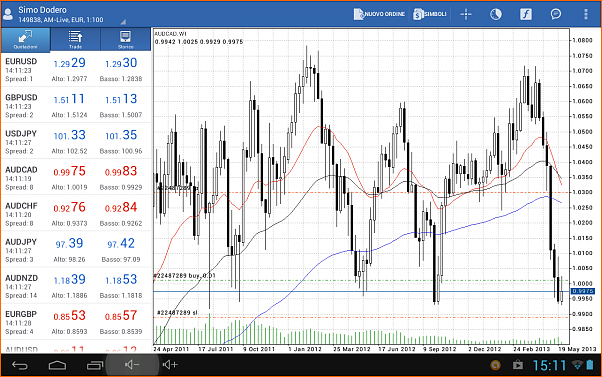Open the orange notification icon in system bar
The width and height of the screenshot is (602, 377).
pos(495,365)
